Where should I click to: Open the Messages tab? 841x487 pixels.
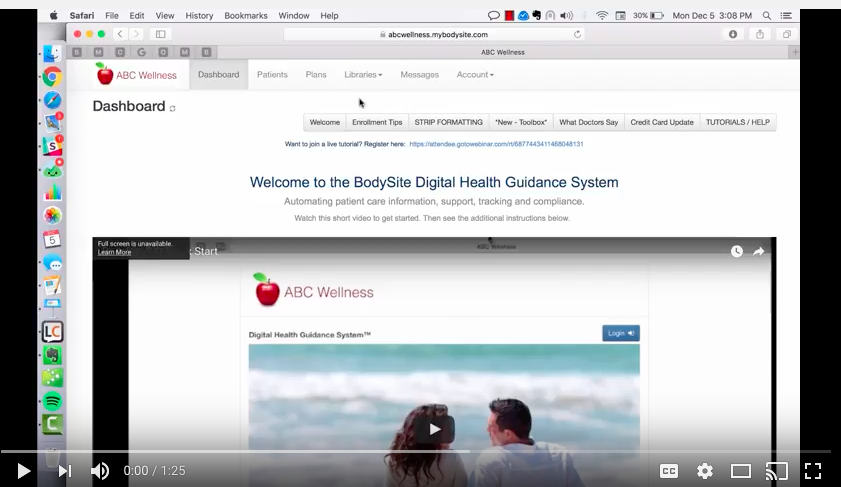pos(419,75)
